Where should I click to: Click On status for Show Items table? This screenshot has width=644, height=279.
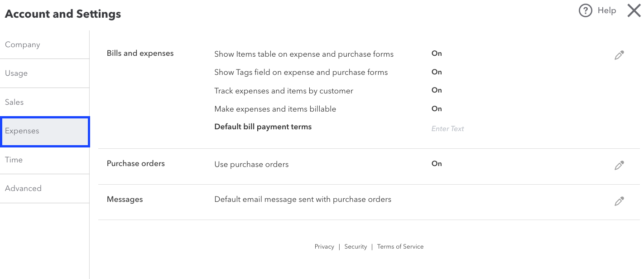pyautogui.click(x=437, y=54)
